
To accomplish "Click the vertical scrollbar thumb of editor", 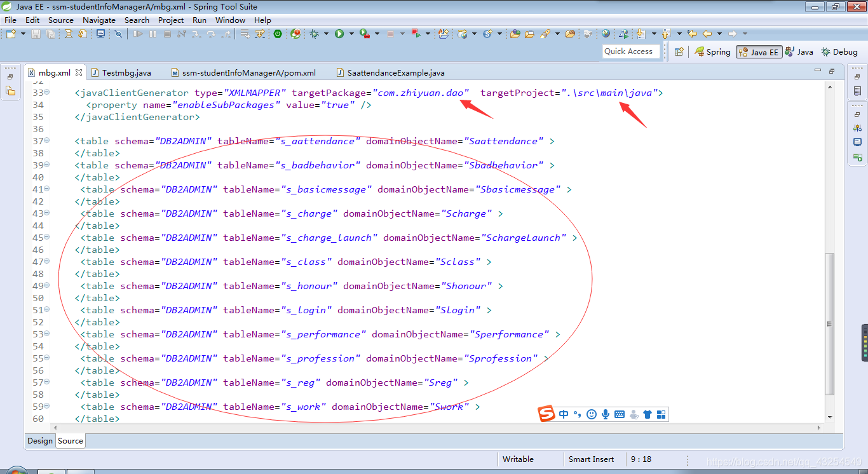I will tap(829, 323).
